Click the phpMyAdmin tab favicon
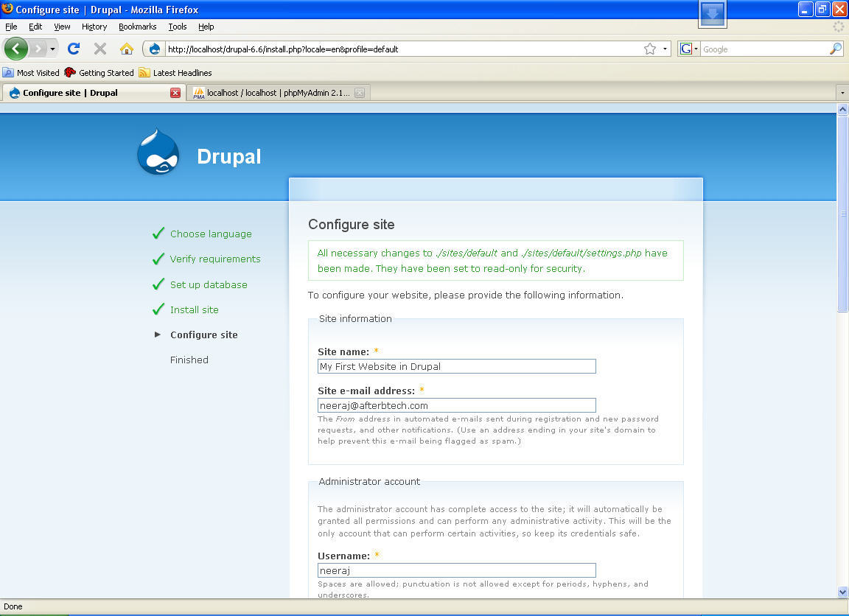Viewport: 849px width, 616px height. pos(199,93)
